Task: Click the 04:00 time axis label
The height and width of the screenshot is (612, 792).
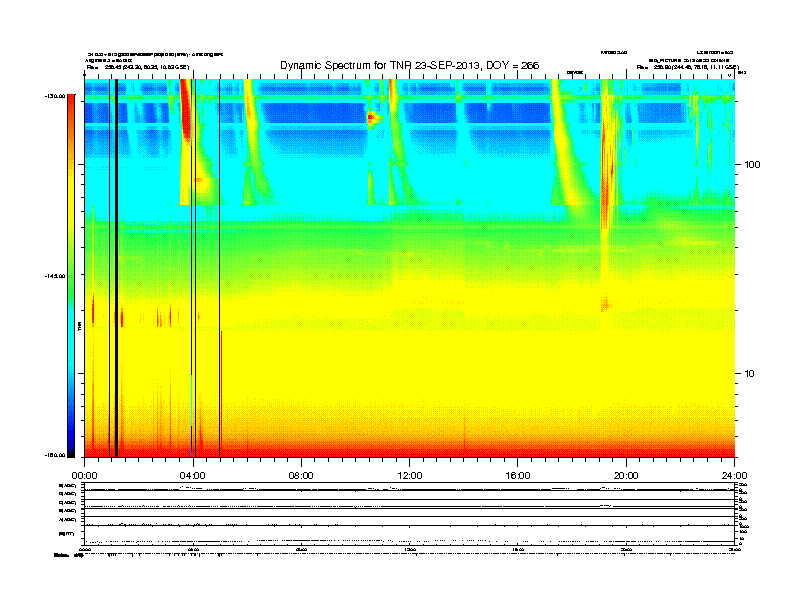Action: coord(192,476)
